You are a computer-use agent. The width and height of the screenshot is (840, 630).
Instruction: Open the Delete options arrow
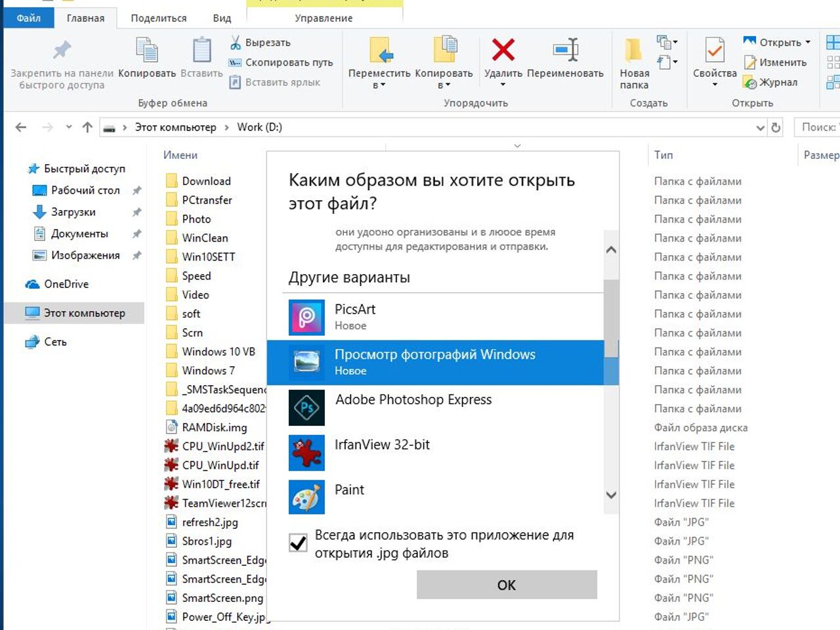click(x=503, y=85)
